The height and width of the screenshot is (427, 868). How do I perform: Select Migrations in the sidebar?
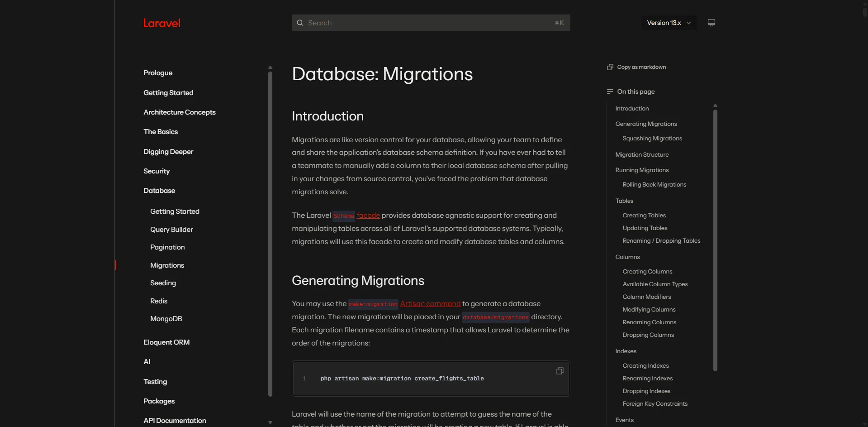point(167,265)
